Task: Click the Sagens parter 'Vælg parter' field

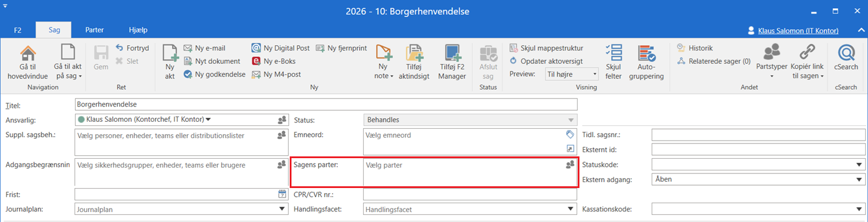Action: point(470,172)
